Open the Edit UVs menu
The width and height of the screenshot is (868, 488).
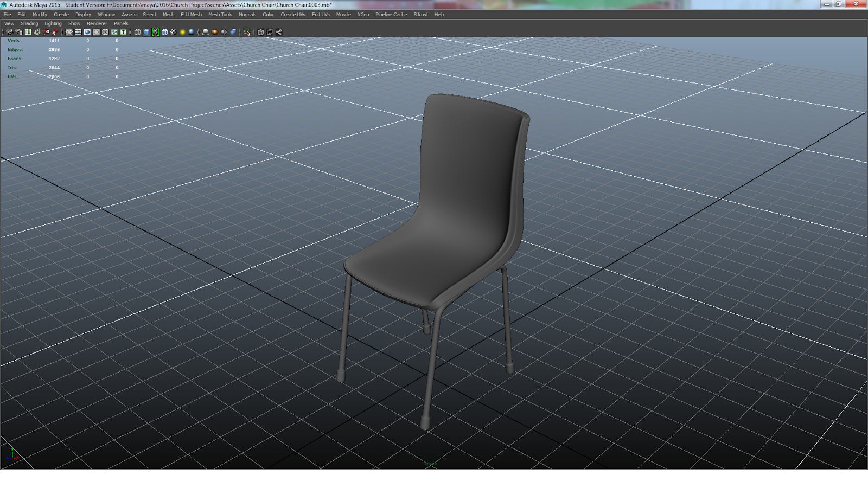(x=321, y=15)
